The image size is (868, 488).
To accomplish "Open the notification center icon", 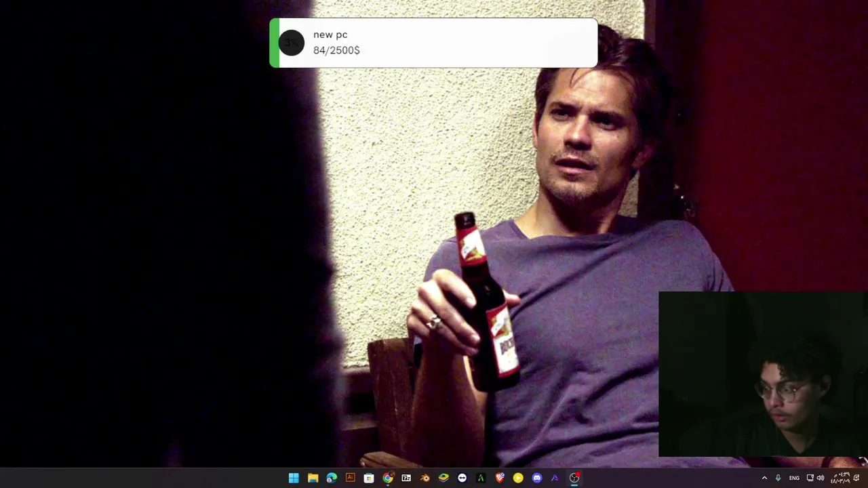I will [856, 478].
